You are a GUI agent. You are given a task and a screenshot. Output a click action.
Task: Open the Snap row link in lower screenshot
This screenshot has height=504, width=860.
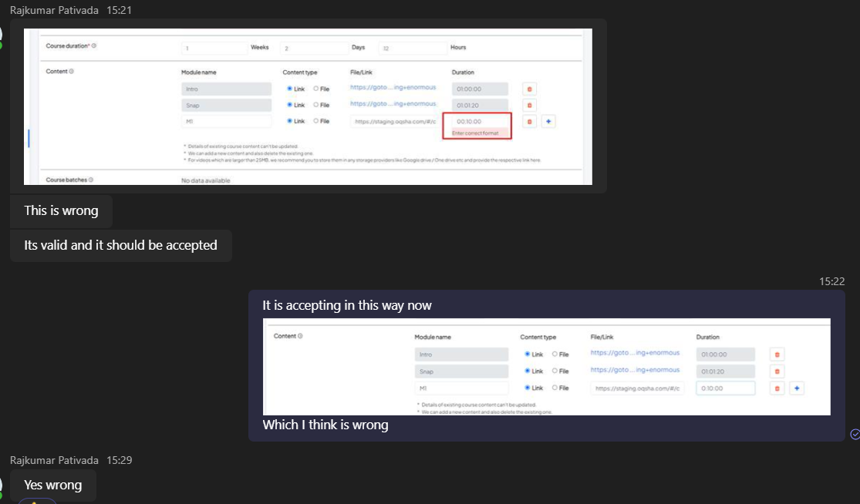[635, 370]
